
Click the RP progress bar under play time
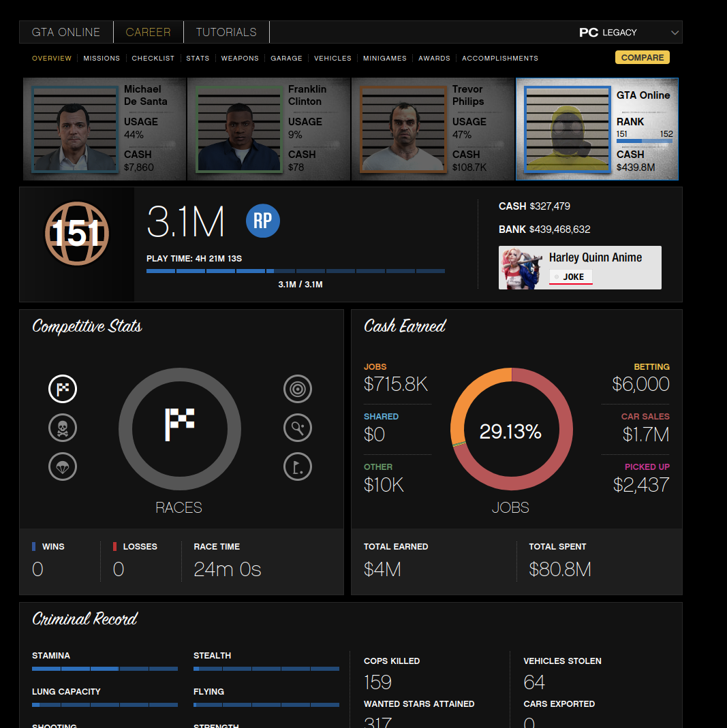[295, 271]
